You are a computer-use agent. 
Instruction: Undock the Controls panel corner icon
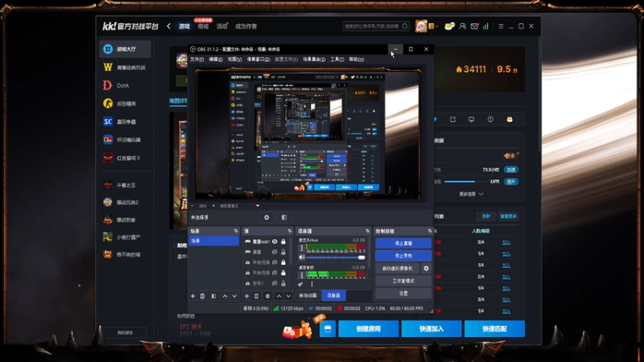pos(430,231)
